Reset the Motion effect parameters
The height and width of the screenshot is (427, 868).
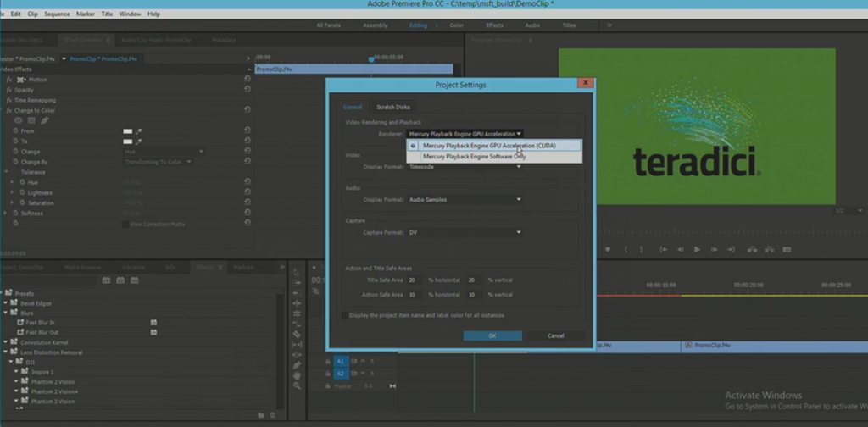[x=247, y=79]
